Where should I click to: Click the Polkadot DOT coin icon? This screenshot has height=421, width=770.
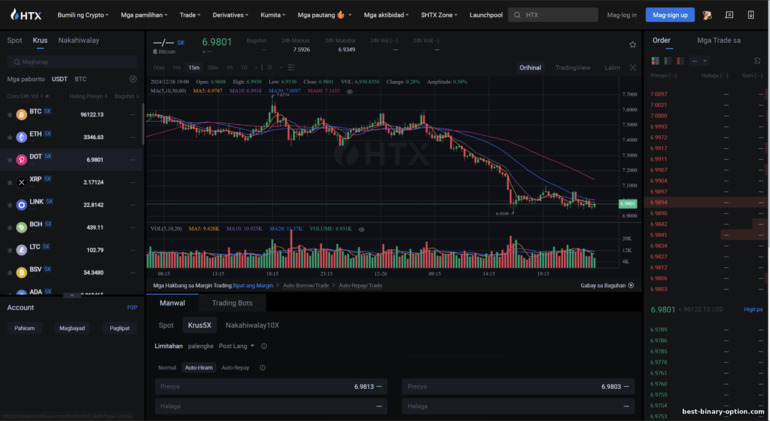click(x=21, y=160)
